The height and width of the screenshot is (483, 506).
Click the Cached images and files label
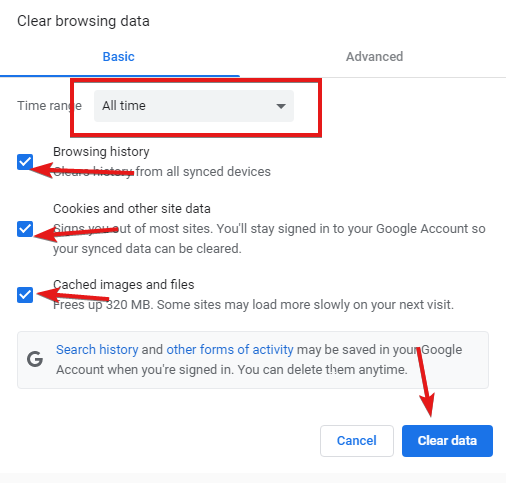pos(124,285)
